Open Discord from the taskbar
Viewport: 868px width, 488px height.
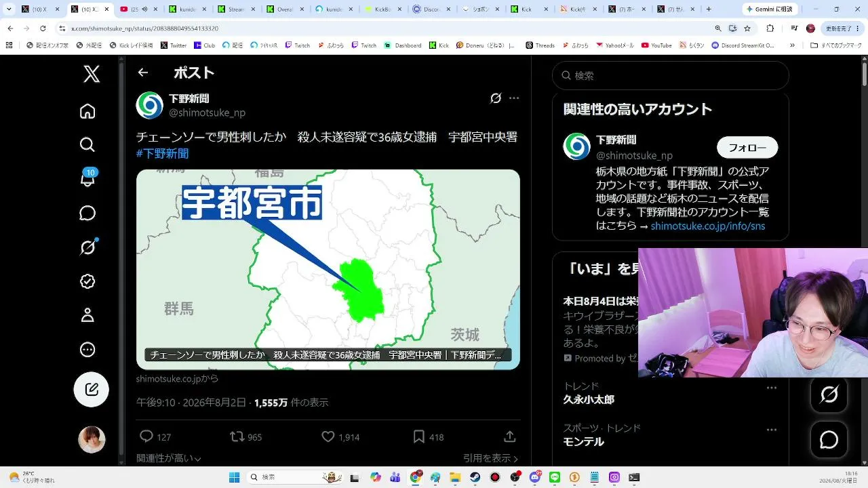(x=535, y=477)
